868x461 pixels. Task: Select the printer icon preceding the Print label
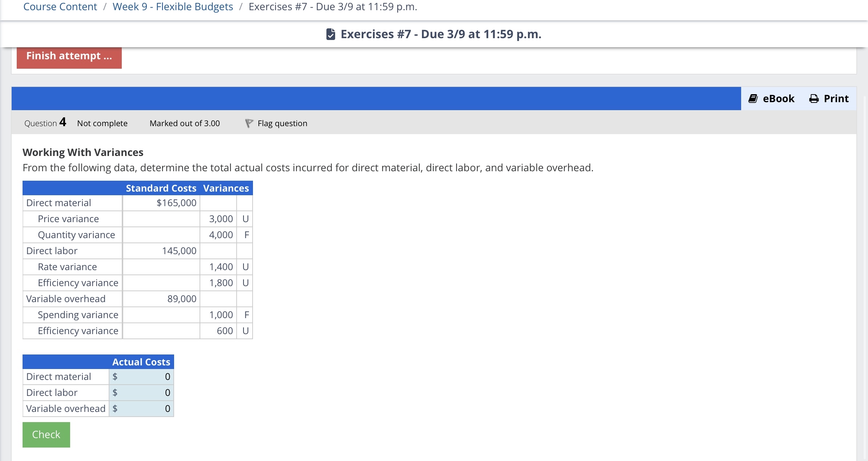click(813, 98)
